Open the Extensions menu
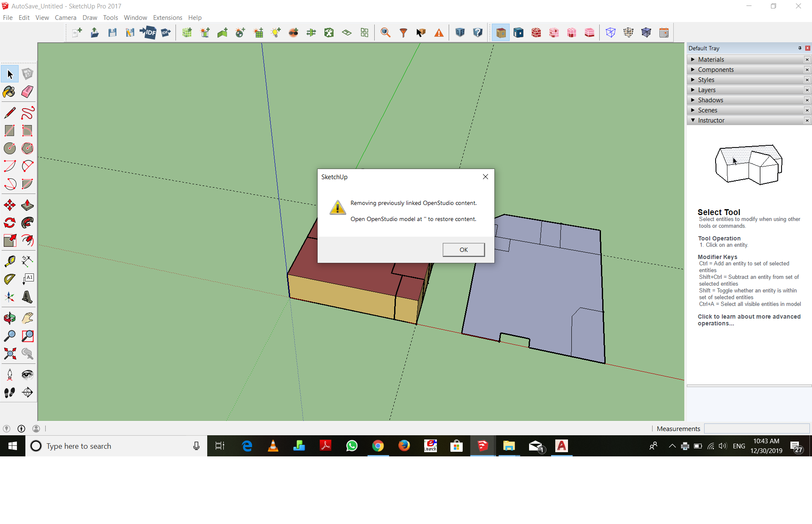 [x=167, y=18]
